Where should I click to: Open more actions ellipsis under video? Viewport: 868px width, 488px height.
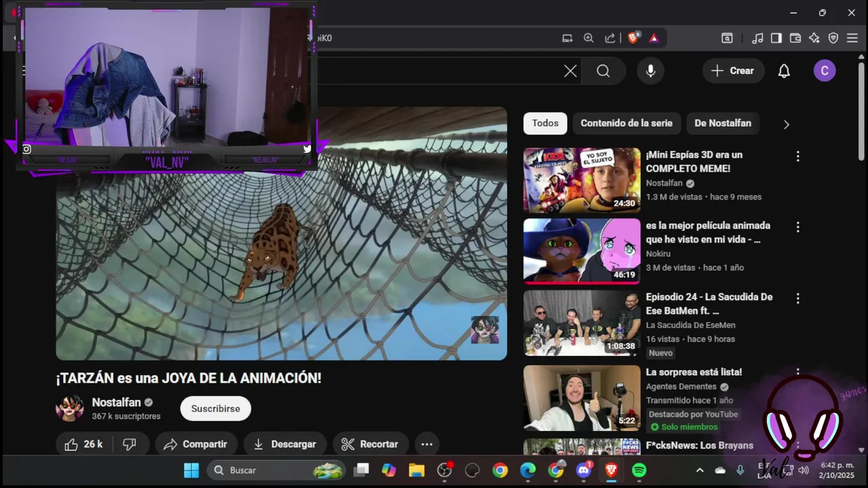[427, 444]
